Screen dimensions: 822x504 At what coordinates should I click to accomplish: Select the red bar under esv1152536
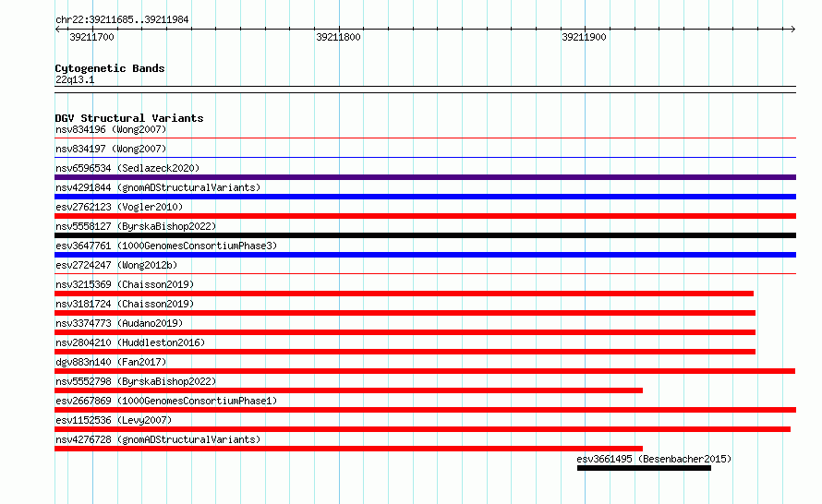[422, 429]
